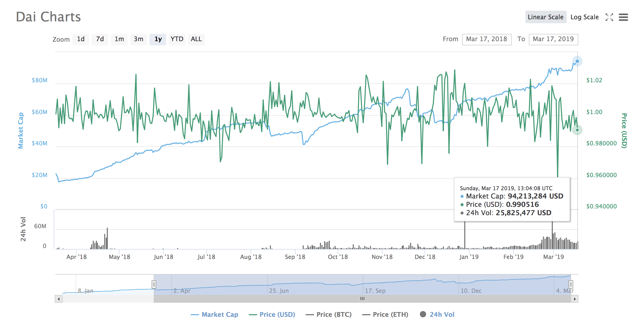Select the 1y zoom range
This screenshot has height=322, width=644.
tap(158, 39)
